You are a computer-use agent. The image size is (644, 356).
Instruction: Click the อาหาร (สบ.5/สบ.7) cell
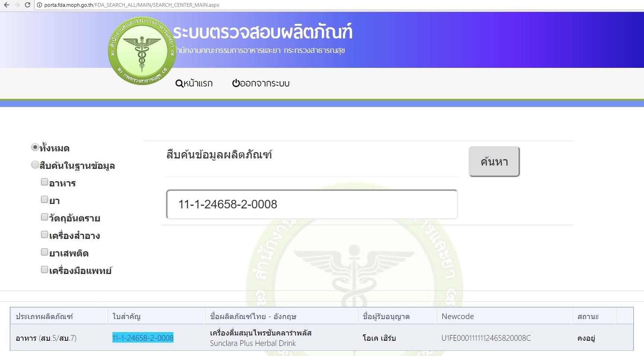[46, 338]
